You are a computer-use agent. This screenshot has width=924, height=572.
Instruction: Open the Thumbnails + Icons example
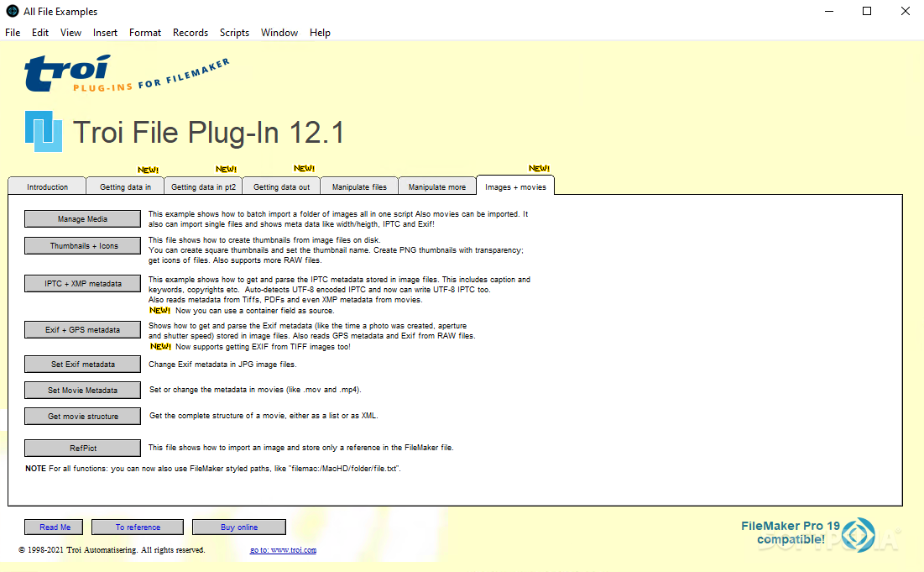82,246
